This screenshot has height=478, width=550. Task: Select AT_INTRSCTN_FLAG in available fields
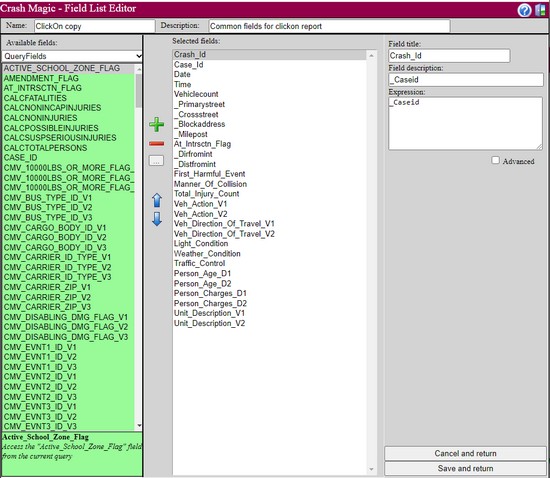click(x=68, y=88)
